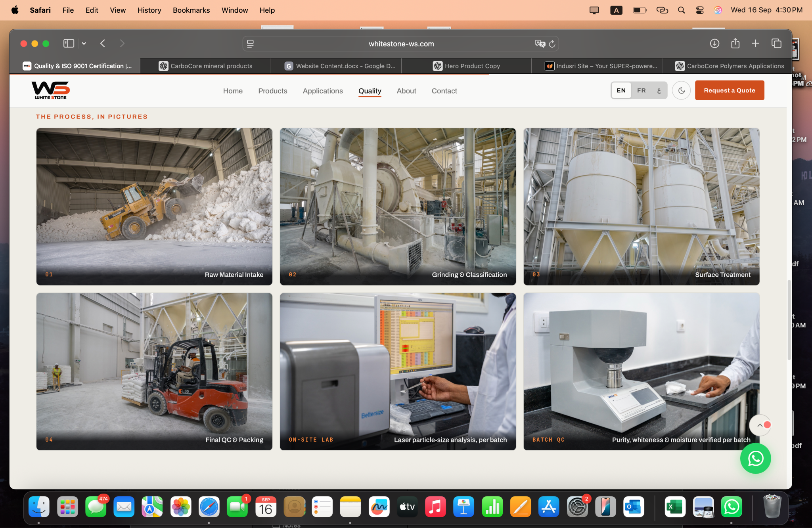This screenshot has width=812, height=528.
Task: Show tab overview icon
Action: 776,43
